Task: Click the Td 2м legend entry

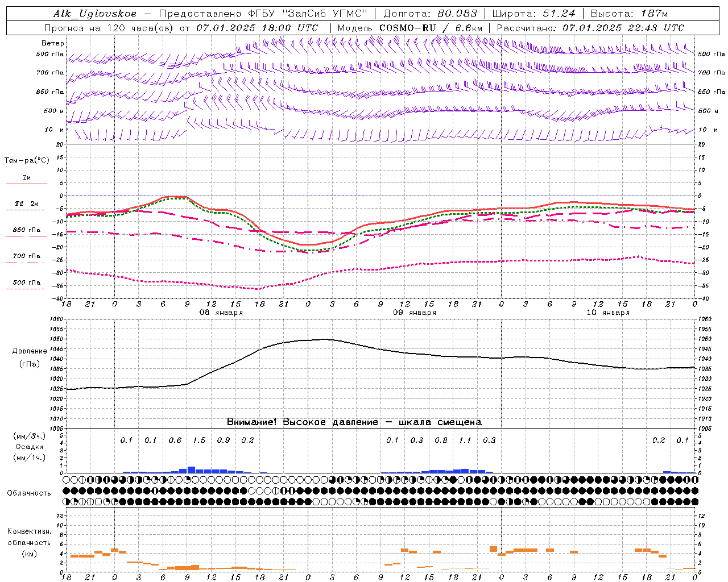Action: point(27,203)
